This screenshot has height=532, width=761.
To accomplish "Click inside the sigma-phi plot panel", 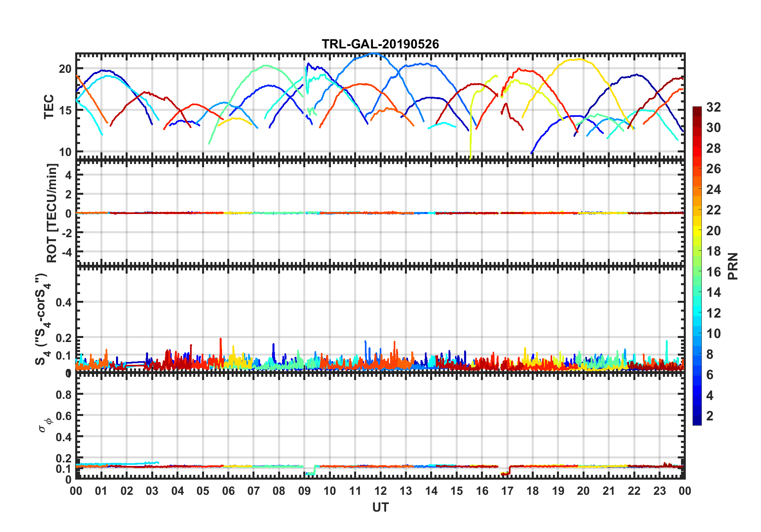I will 380,426.
